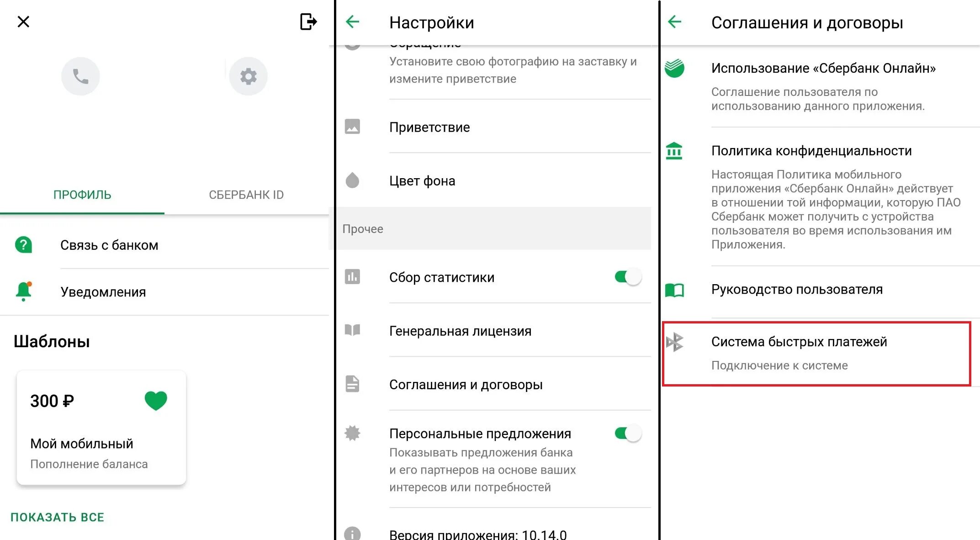Tap the Сбор статистики chart icon
The image size is (980, 540).
pyautogui.click(x=352, y=276)
